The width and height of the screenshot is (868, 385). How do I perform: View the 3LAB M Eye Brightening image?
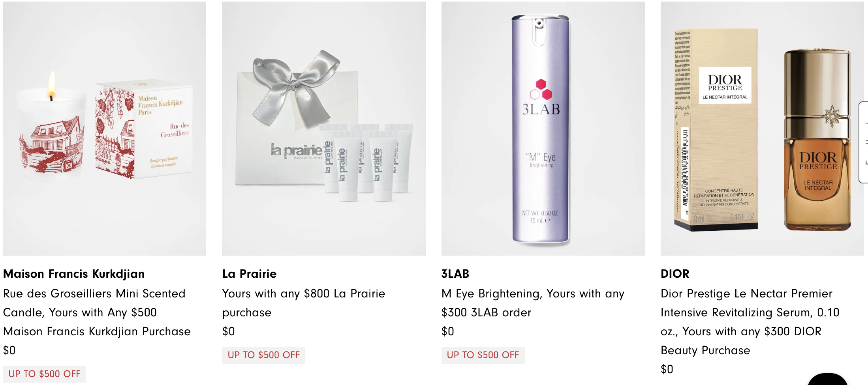[543, 129]
